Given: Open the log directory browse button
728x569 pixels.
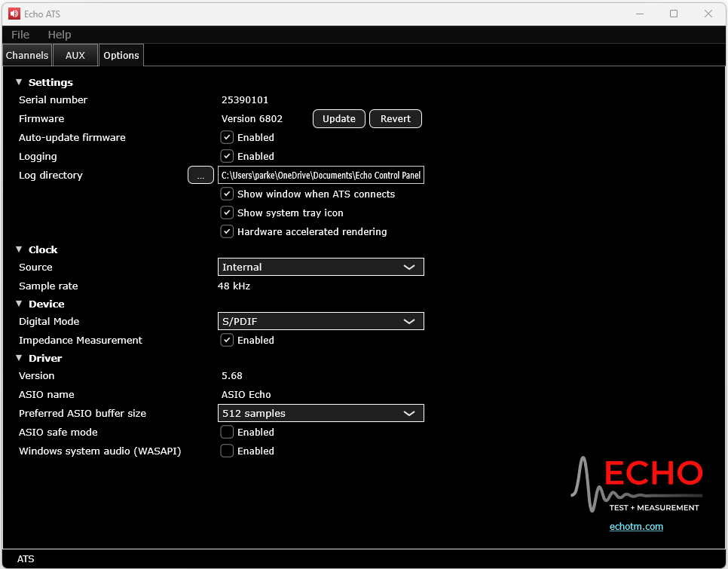Looking at the screenshot, I should pos(200,175).
